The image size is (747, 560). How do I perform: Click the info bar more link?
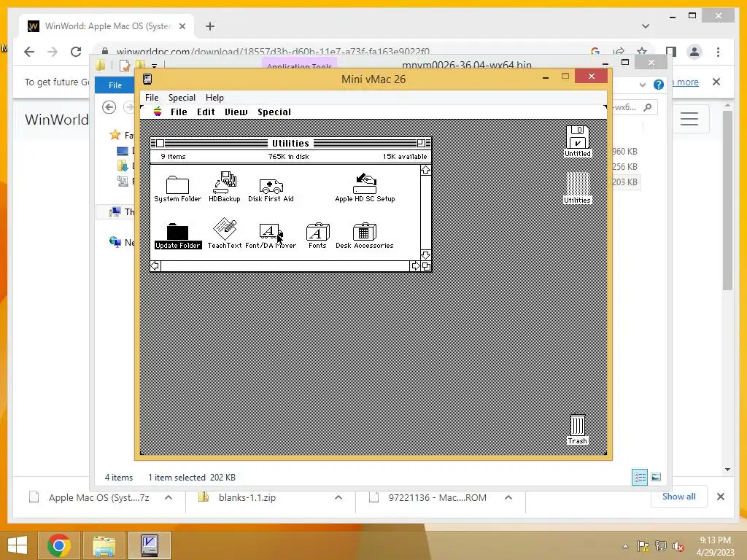[687, 82]
